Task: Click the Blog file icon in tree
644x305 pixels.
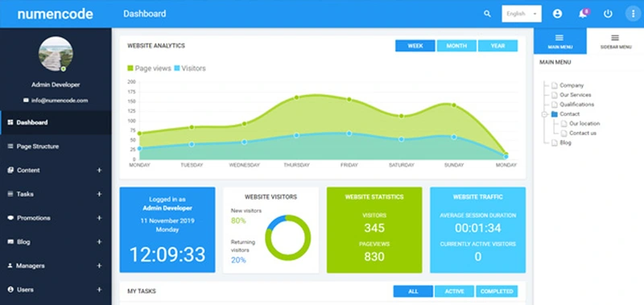Action: pyautogui.click(x=555, y=143)
